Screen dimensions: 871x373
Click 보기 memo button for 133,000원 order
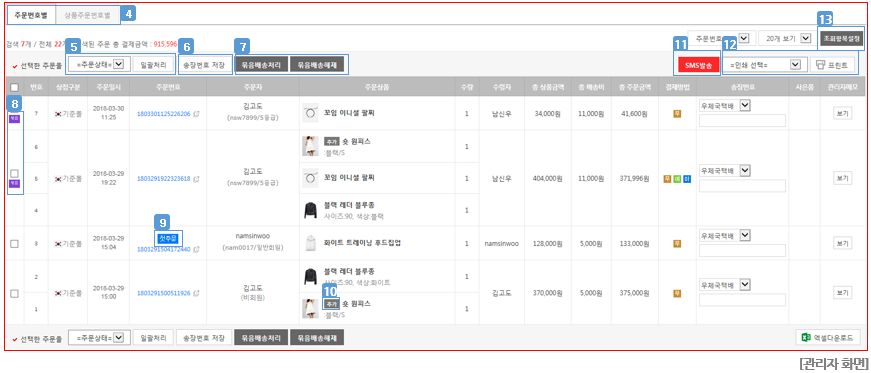pyautogui.click(x=843, y=243)
